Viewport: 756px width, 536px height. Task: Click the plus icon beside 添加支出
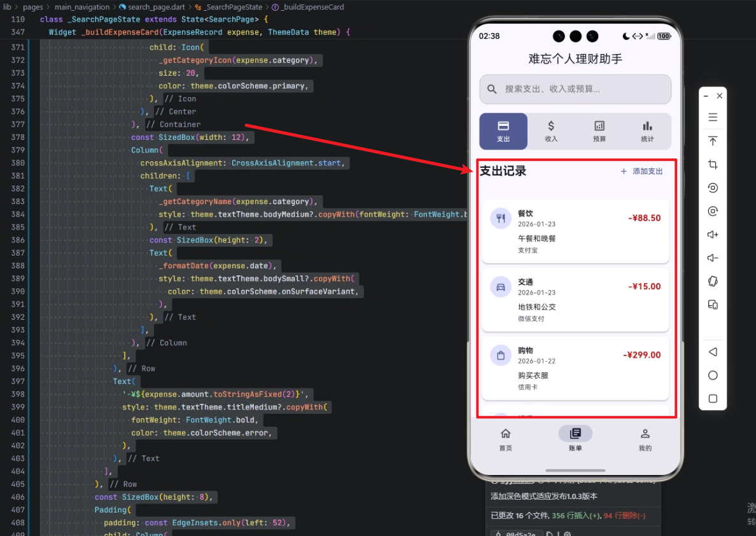pos(624,172)
